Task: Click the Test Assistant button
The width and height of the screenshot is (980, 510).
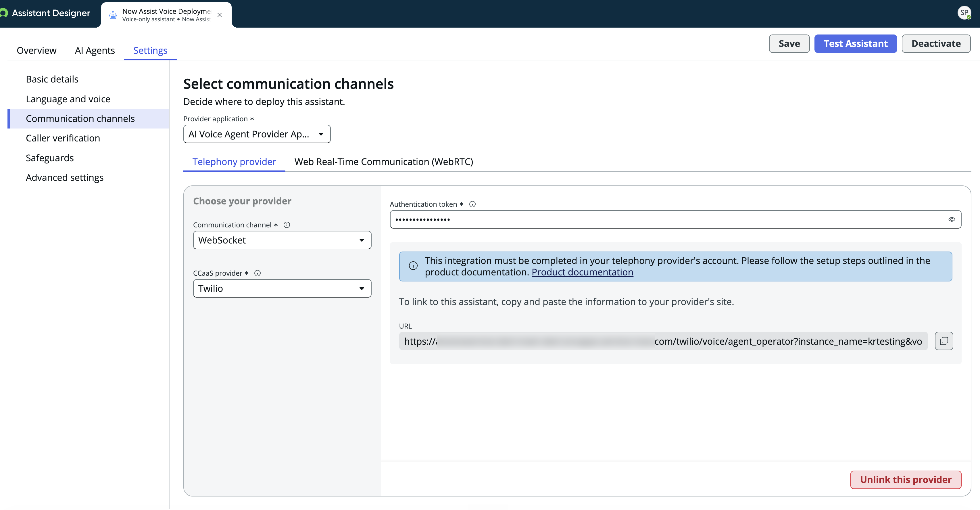Action: coord(856,44)
